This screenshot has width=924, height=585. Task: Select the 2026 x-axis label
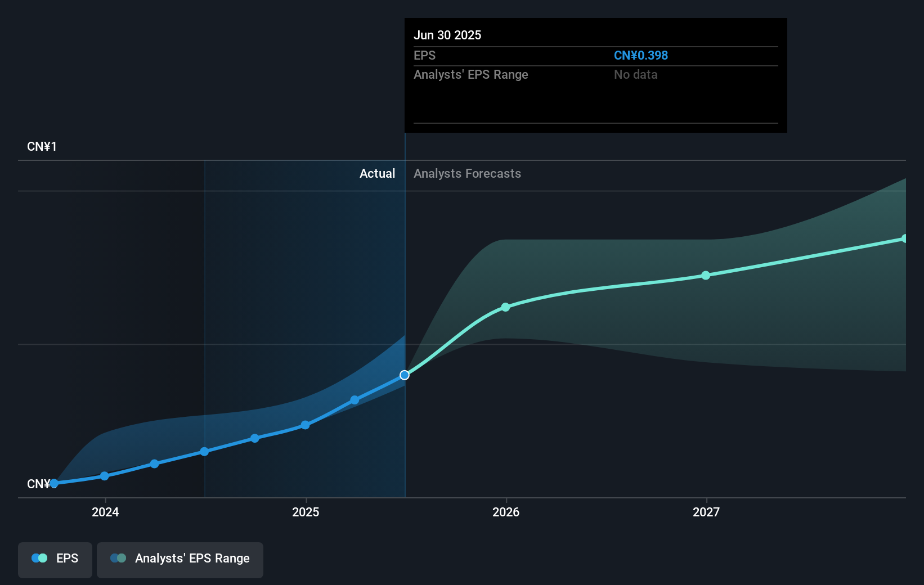coord(505,512)
